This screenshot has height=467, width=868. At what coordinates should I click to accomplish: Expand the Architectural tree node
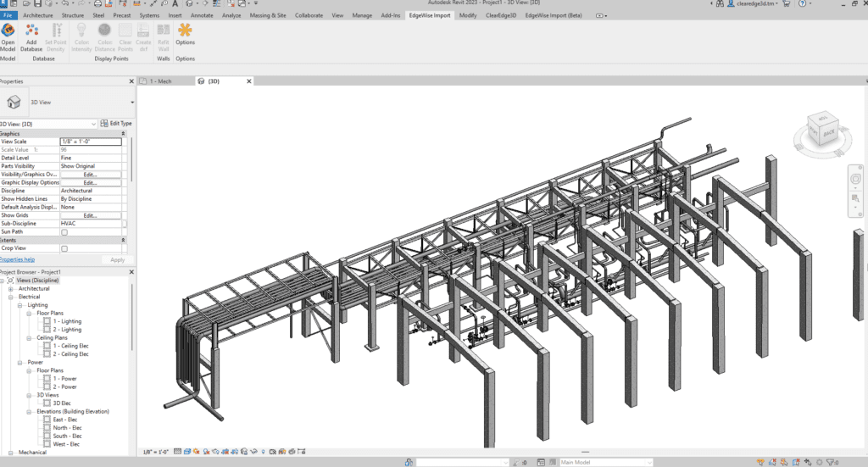[10, 289]
